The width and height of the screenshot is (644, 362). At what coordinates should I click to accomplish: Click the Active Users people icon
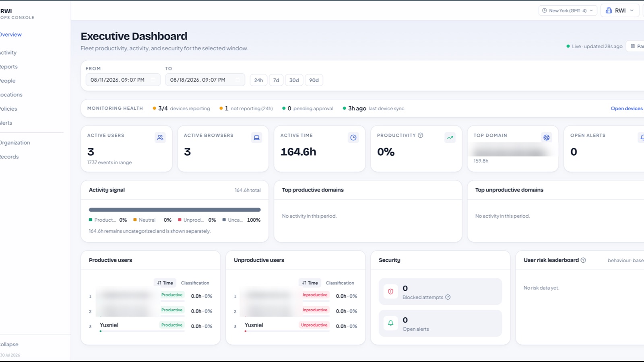(160, 138)
